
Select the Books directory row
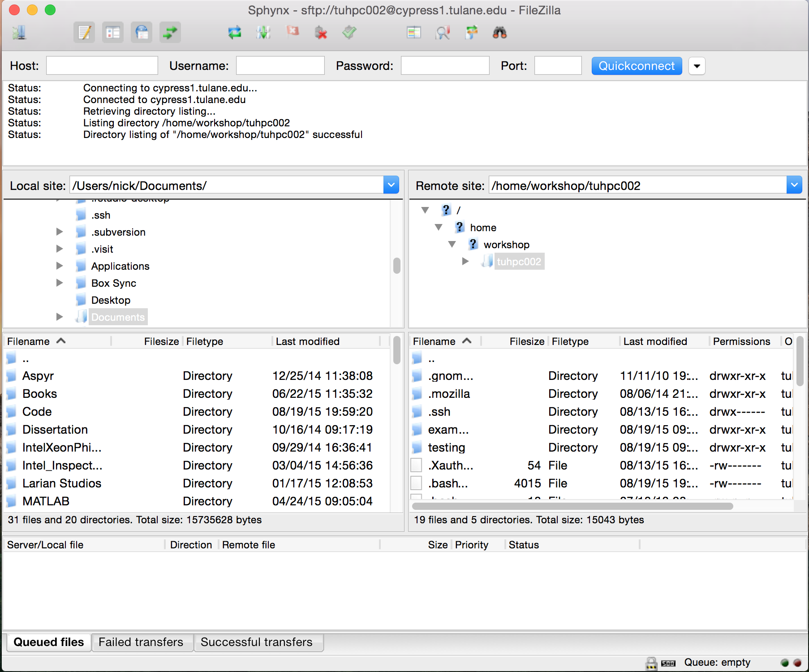[197, 394]
